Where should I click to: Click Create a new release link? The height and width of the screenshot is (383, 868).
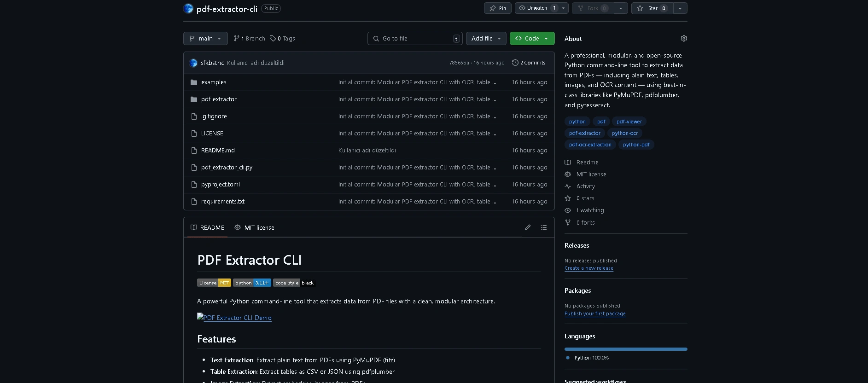point(589,268)
